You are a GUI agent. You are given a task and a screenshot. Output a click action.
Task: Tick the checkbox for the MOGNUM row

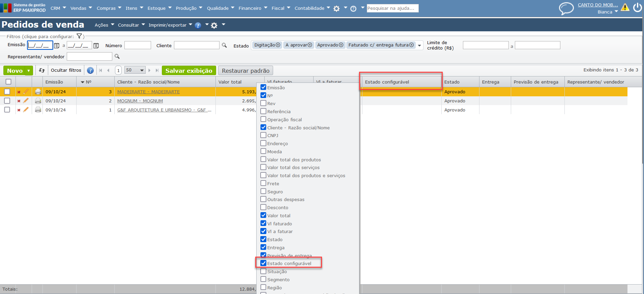pyautogui.click(x=7, y=100)
